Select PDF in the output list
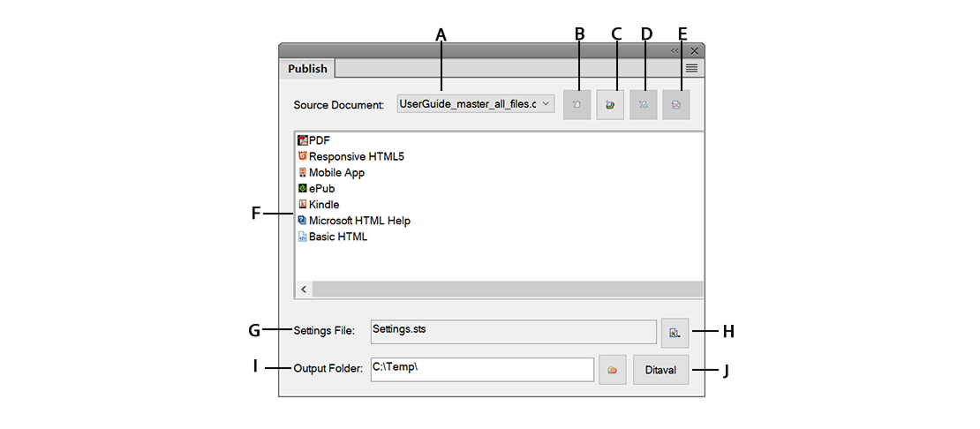The height and width of the screenshot is (429, 980). pos(318,140)
